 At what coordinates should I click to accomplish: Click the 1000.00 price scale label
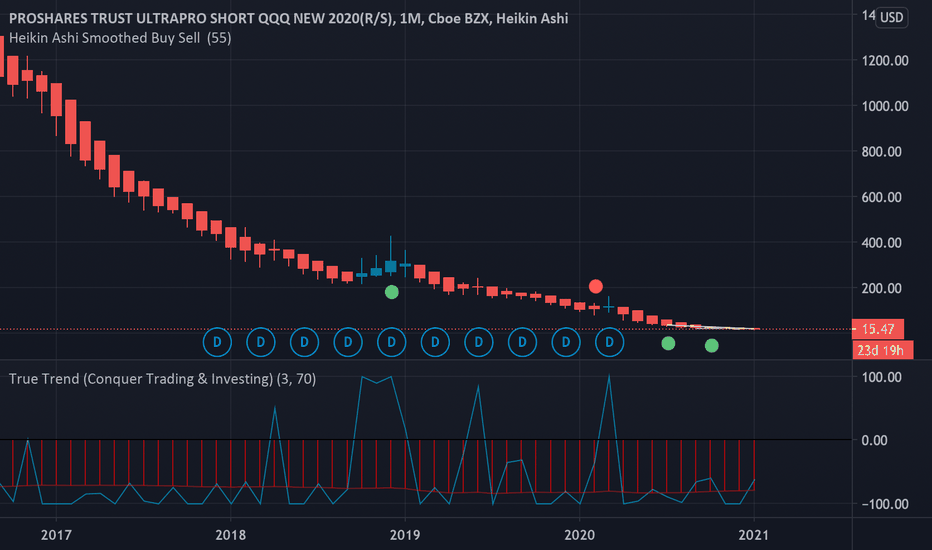[885, 106]
